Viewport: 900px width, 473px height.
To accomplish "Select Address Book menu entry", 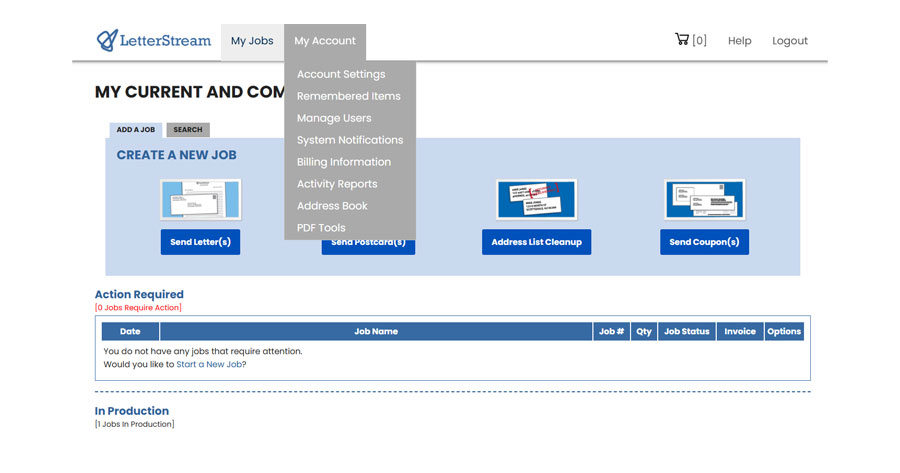I will click(x=332, y=206).
